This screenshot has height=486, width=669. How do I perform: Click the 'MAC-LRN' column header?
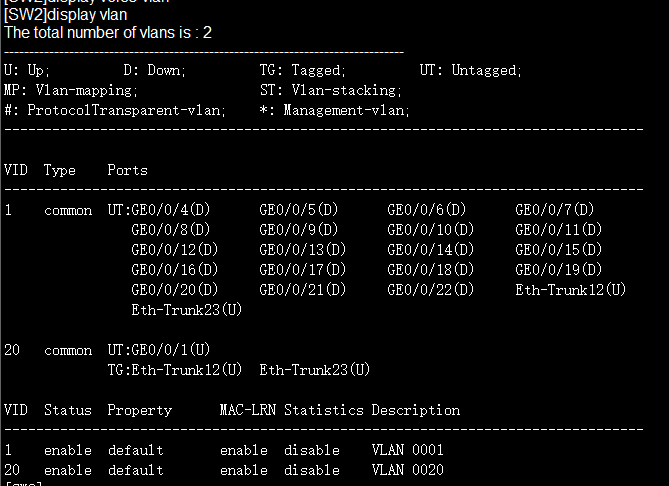tap(248, 410)
